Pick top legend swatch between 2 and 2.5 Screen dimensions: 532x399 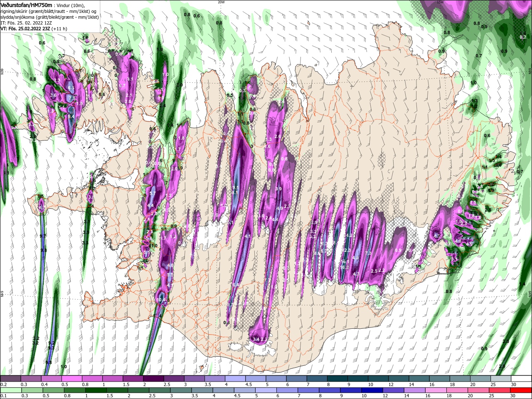click(x=153, y=379)
